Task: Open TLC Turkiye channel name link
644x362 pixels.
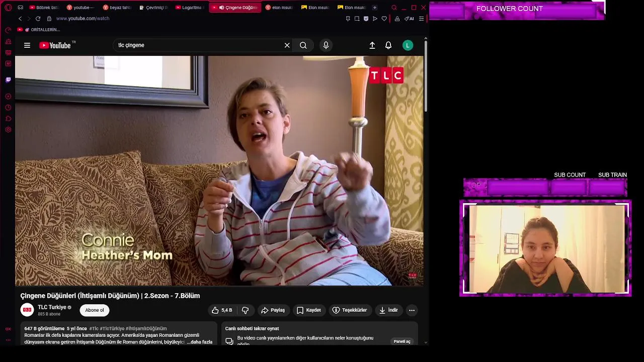Action: point(52,307)
